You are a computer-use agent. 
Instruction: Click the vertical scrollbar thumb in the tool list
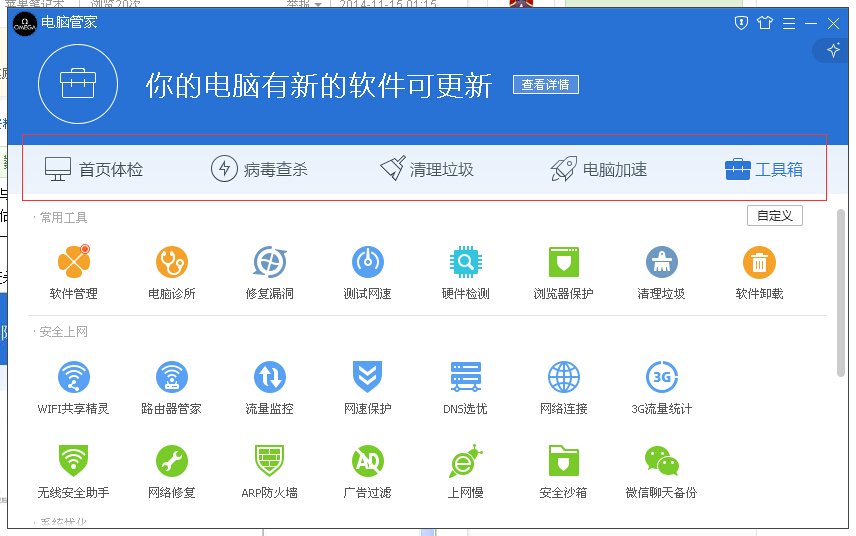pos(841,293)
